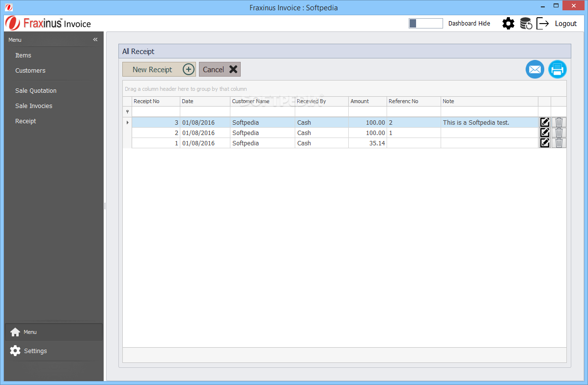
Task: Click the plus icon on New Receipt
Action: [188, 69]
